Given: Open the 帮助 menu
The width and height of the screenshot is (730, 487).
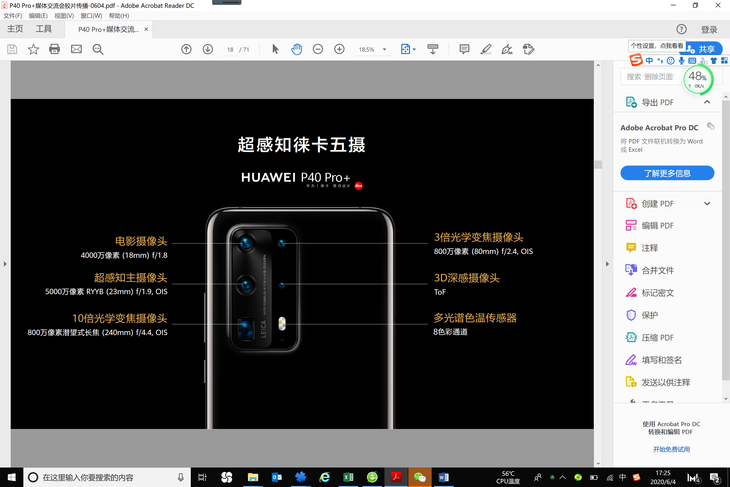Looking at the screenshot, I should coord(119,16).
